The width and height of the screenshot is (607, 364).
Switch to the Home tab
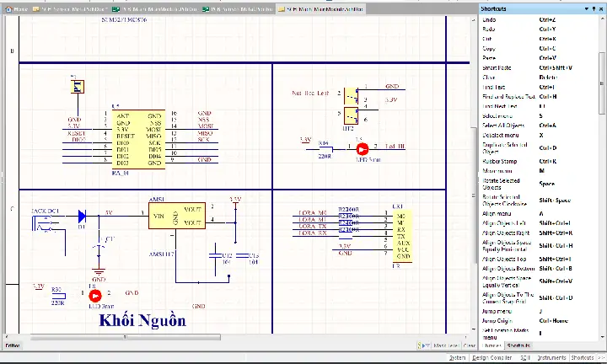pyautogui.click(x=17, y=9)
